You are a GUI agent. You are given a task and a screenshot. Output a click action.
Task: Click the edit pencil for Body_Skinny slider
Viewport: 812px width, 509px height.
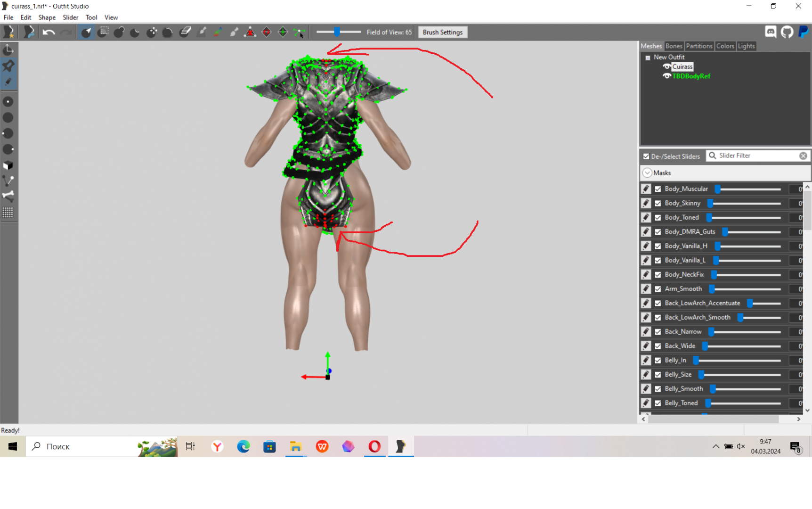646,203
